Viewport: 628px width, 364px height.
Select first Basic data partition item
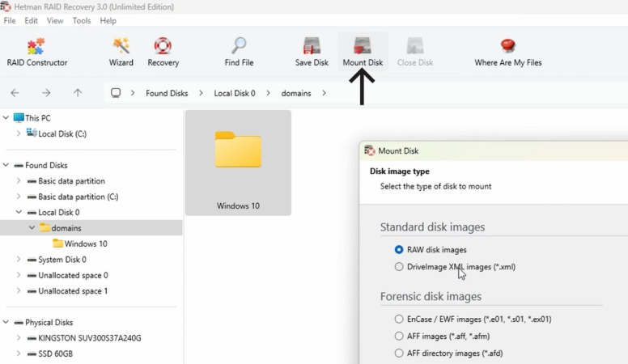[66, 180]
